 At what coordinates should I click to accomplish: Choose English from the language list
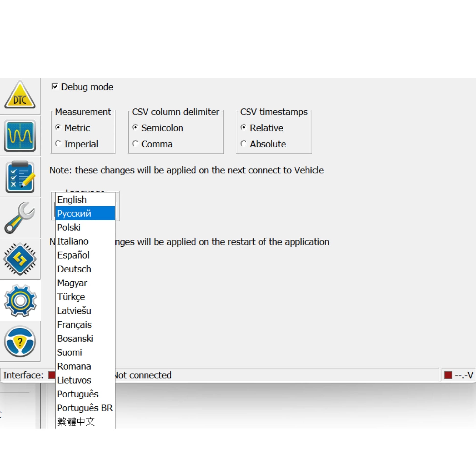click(x=85, y=200)
